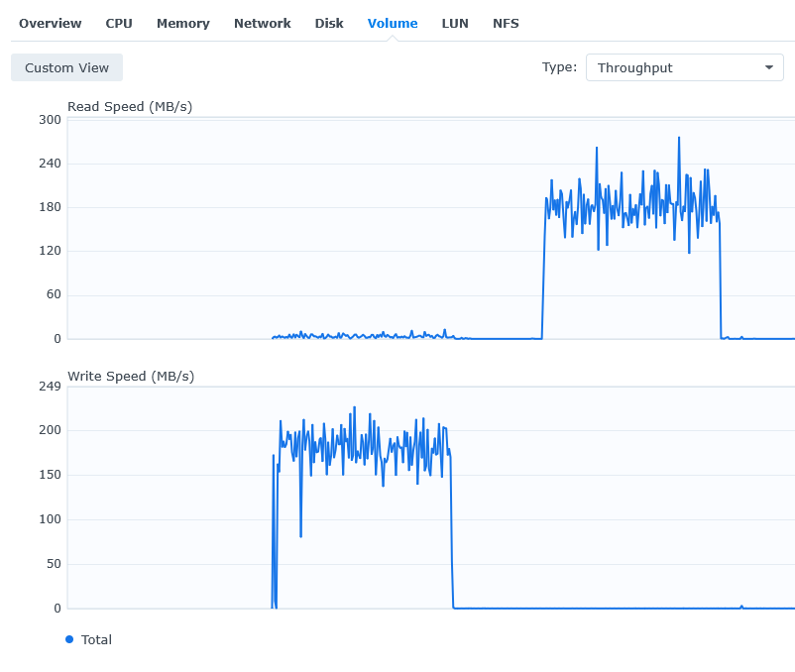Click the 249 axis label on write chart

(50, 387)
